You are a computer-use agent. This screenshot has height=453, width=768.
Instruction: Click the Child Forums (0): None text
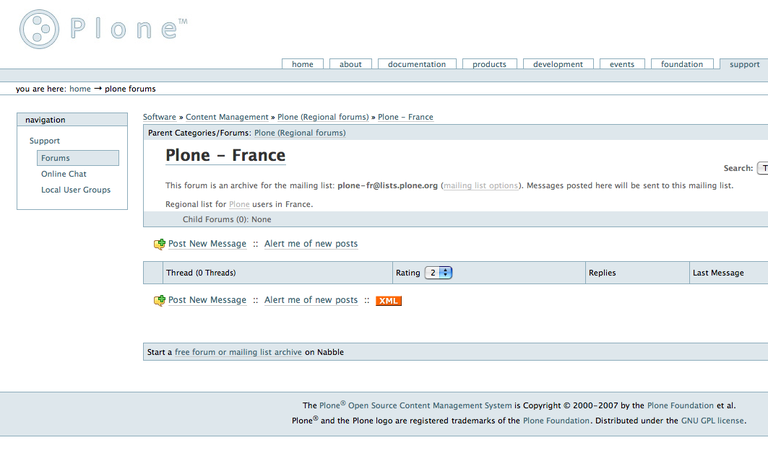[x=227, y=219]
